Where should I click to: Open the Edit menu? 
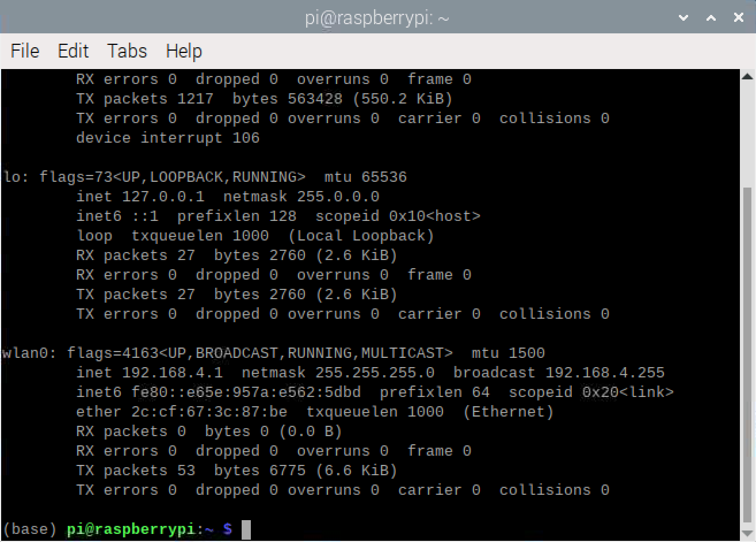73,51
